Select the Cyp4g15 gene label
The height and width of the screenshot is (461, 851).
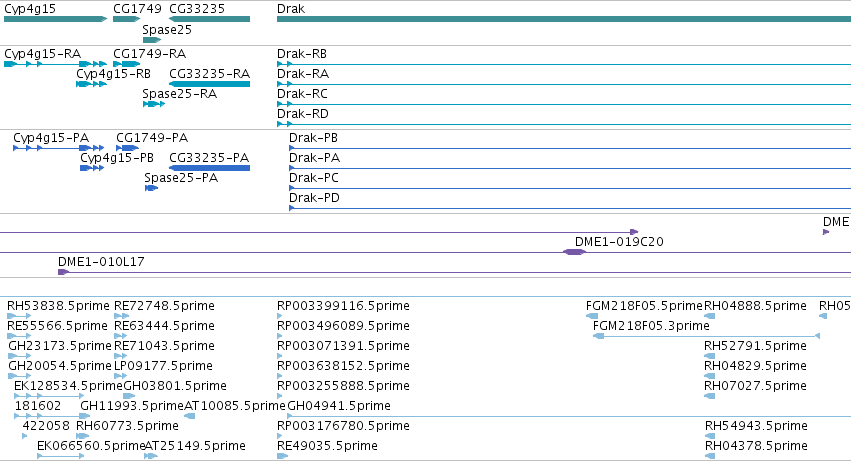click(30, 9)
